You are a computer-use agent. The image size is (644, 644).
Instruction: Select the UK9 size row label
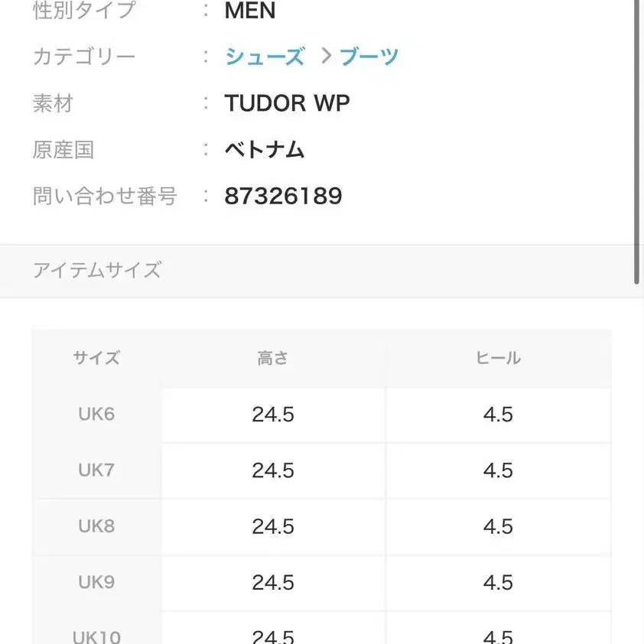pos(96,582)
